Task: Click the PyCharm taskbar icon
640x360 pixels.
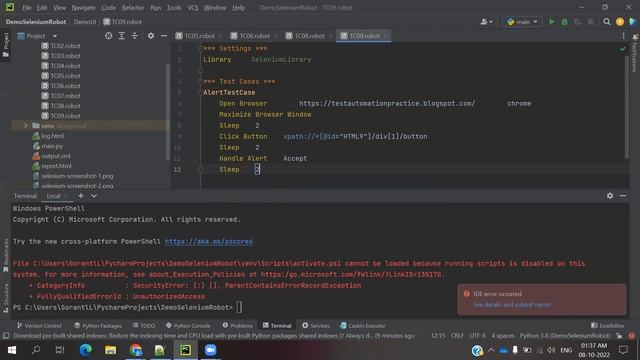Action: click(186, 350)
